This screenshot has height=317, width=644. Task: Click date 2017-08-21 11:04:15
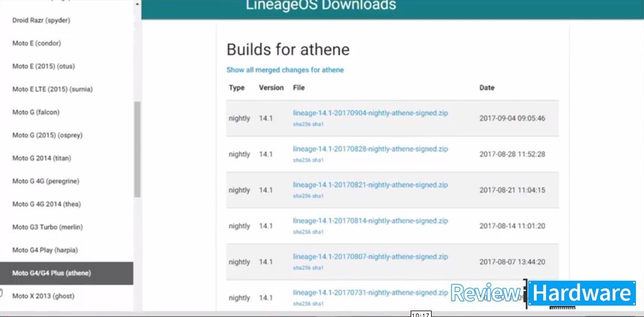coord(512,191)
